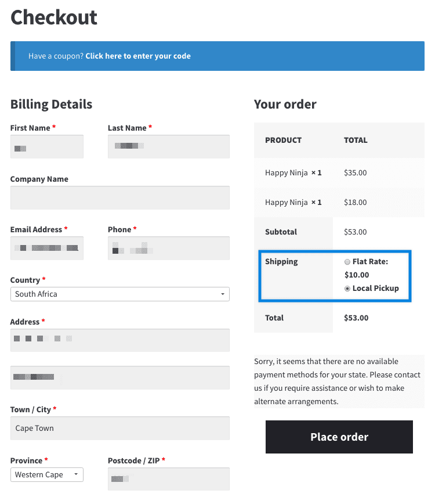Select the Town / City field

point(119,428)
